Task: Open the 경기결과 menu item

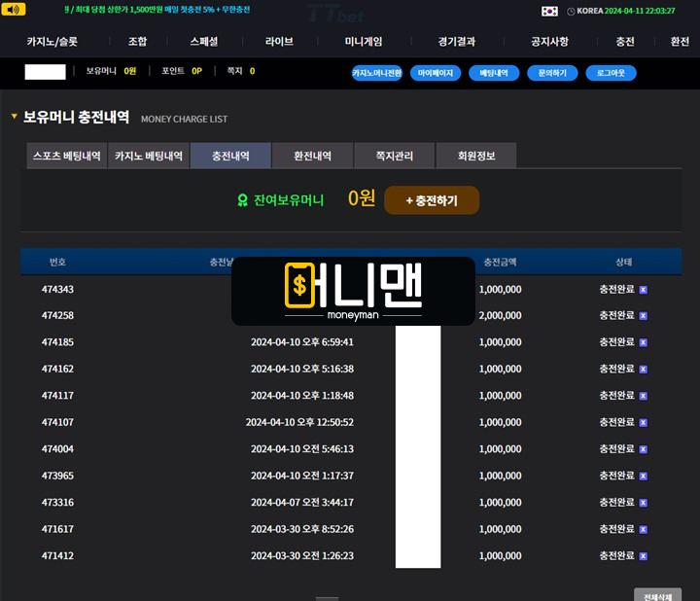Action: [x=457, y=42]
